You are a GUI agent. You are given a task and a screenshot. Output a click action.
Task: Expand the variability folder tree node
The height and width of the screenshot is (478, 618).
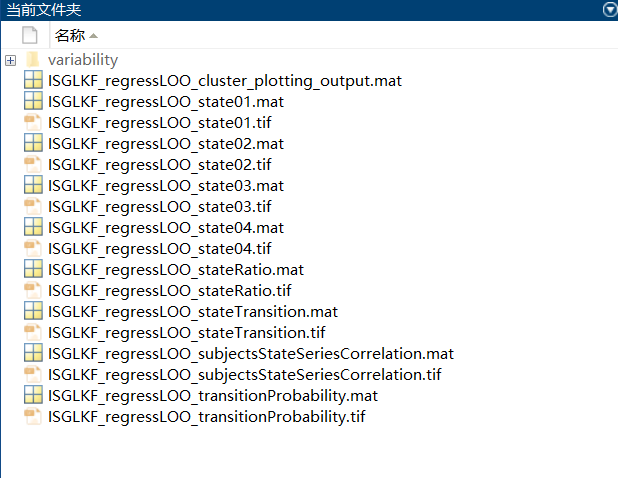[11, 60]
